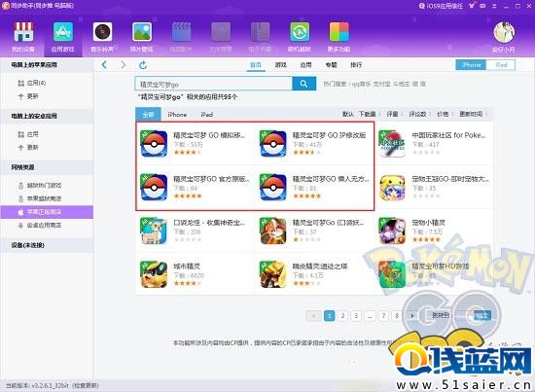Go to results page 2
Image resolution: width=535 pixels, height=392 pixels.
point(342,315)
